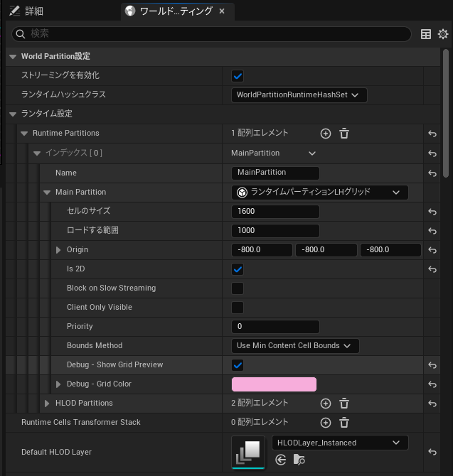The height and width of the screenshot is (476, 453).
Task: Collapse the Runtime Partitions array
Action: 24,134
